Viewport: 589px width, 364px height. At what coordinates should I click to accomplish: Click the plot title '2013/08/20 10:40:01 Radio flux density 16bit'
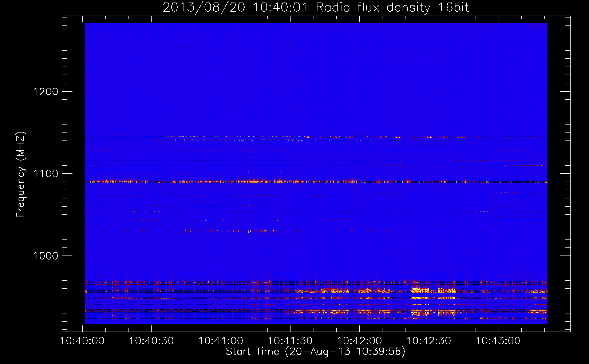pos(316,8)
